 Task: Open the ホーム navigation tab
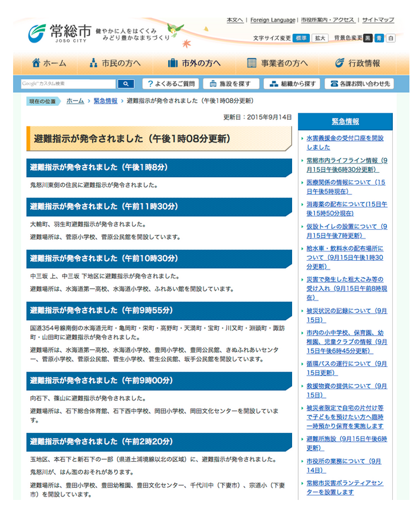click(x=49, y=63)
